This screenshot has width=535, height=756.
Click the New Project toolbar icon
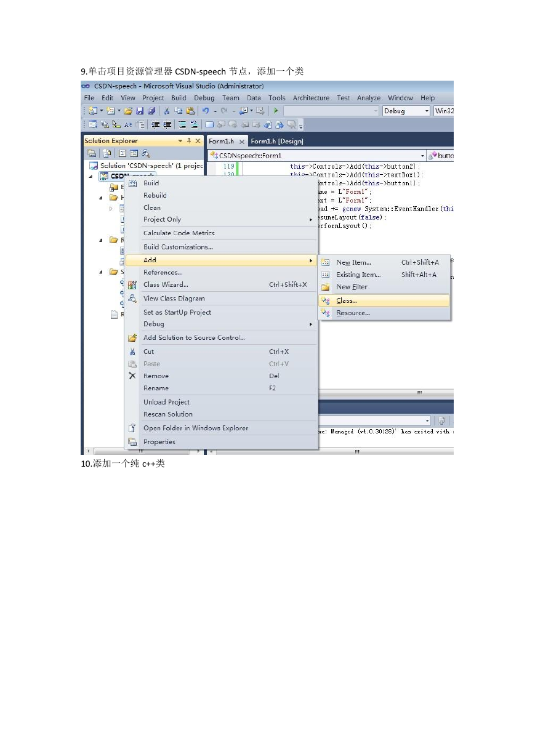(92, 111)
